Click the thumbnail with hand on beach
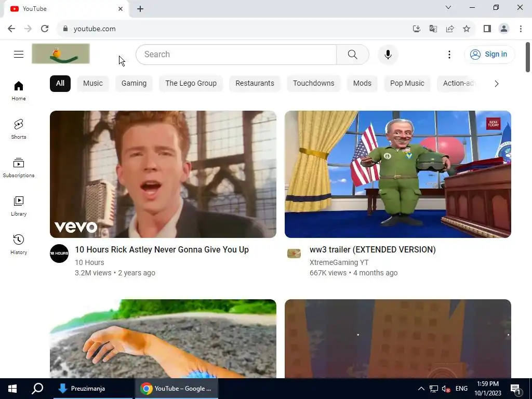The width and height of the screenshot is (532, 399). point(163,339)
